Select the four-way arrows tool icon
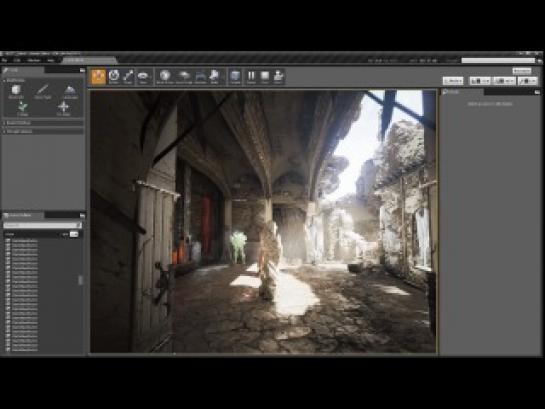Screen dimensions: 545x409 pyautogui.click(x=63, y=108)
